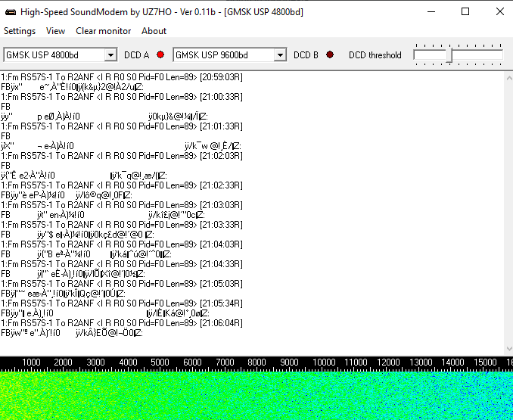Click Clear monitor in menu bar
513x420 pixels.
coord(103,31)
